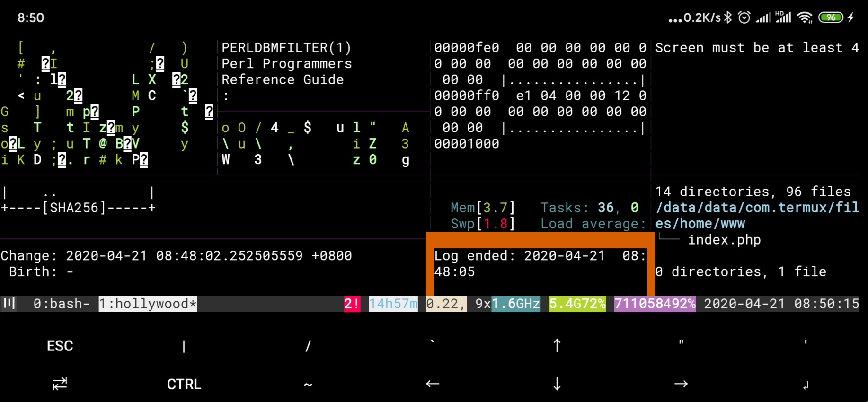
Task: Select tmux window 1:hollywood
Action: (x=148, y=304)
